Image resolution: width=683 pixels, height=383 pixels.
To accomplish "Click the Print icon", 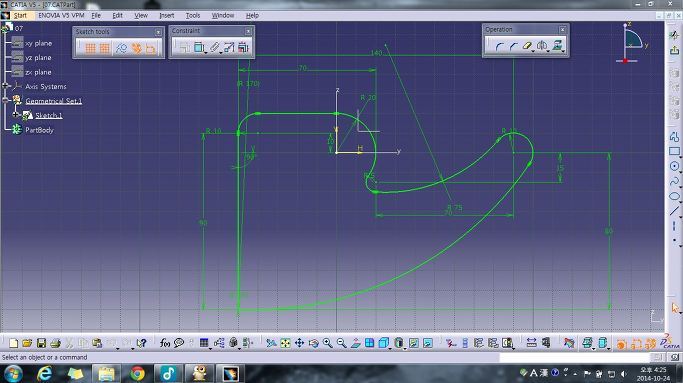I will (55, 343).
